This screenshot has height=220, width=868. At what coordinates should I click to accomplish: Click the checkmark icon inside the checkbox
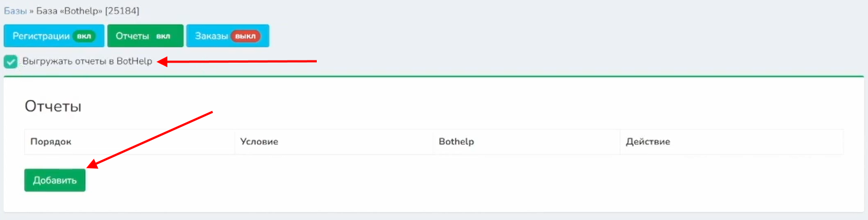coord(10,62)
